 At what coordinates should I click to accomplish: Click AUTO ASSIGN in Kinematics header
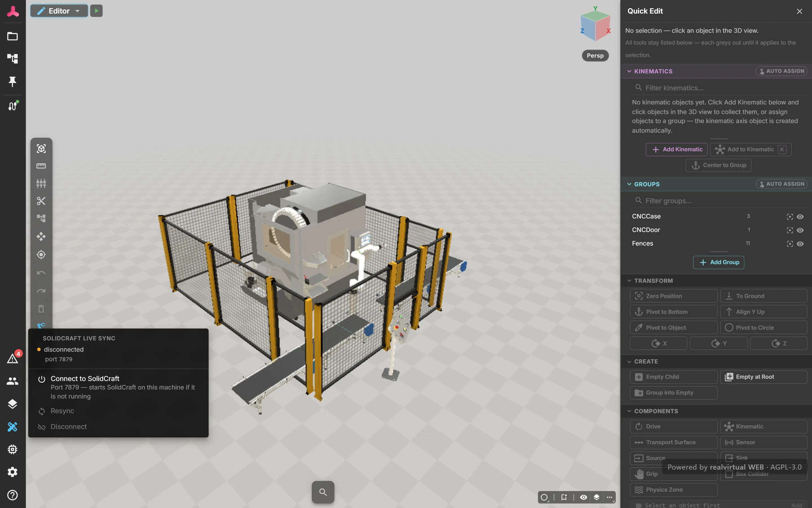781,71
